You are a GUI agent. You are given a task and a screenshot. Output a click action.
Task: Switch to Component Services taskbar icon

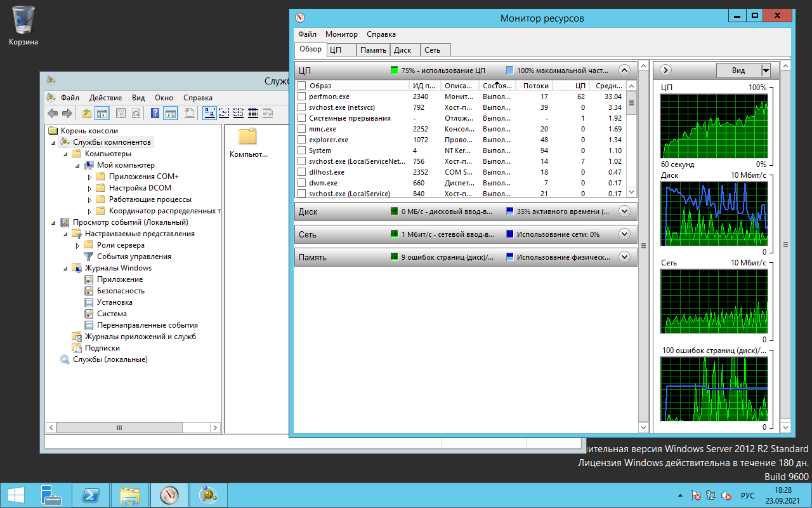[x=209, y=495]
